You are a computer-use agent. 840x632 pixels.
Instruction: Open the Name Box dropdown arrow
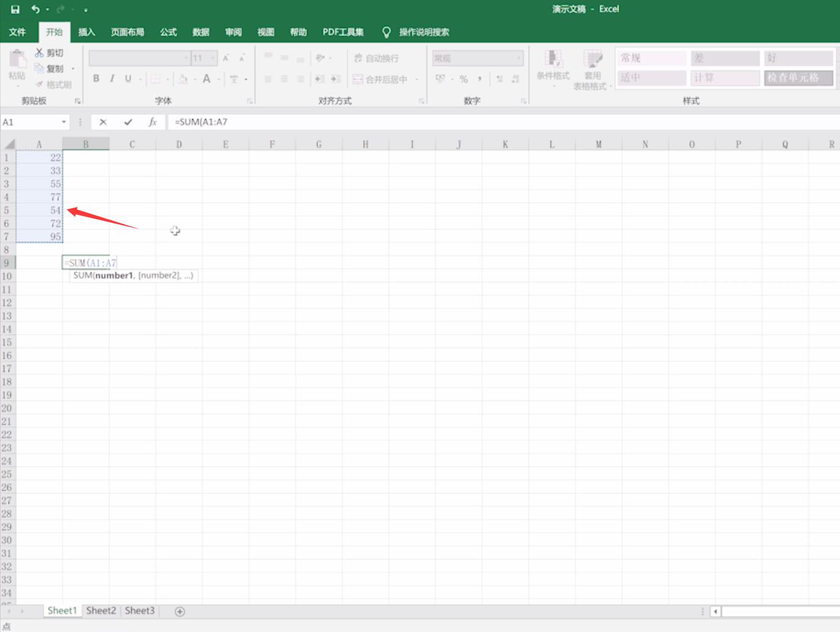click(63, 122)
